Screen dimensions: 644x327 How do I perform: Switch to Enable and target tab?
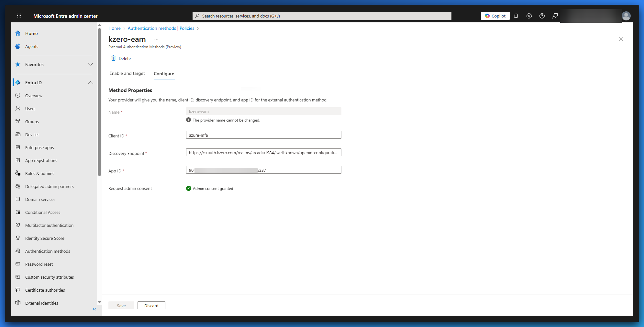click(127, 74)
